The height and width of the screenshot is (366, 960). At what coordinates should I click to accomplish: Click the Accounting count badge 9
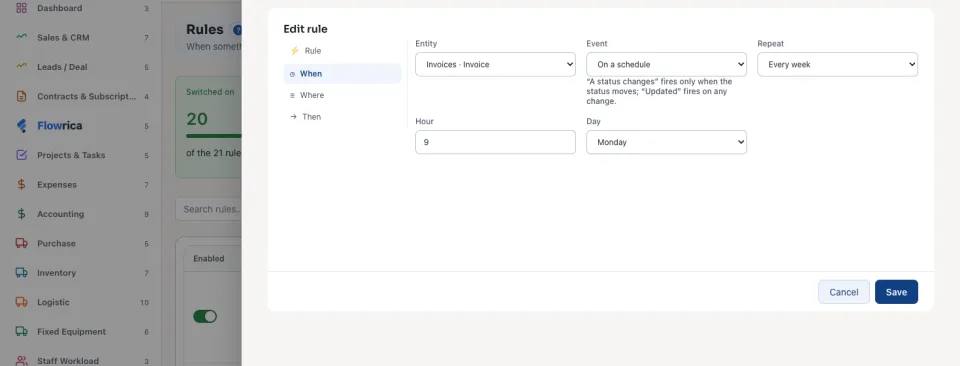point(146,214)
